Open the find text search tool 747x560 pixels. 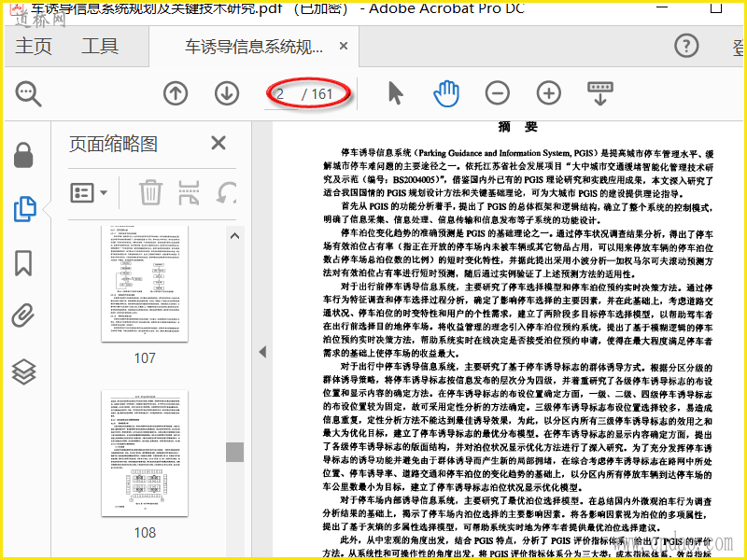pos(29,93)
